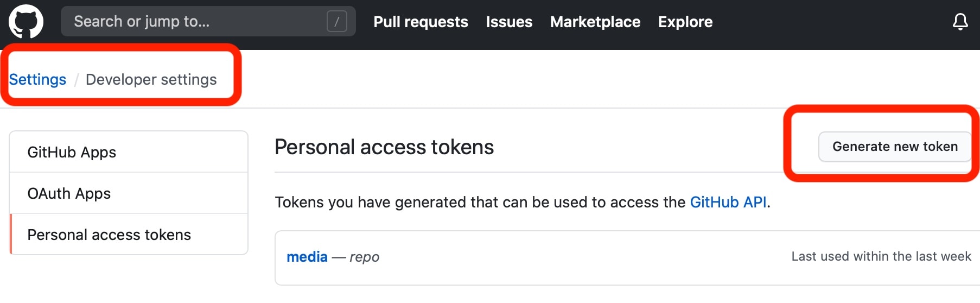The image size is (980, 303).
Task: Select Explore in the header bar
Action: click(685, 22)
